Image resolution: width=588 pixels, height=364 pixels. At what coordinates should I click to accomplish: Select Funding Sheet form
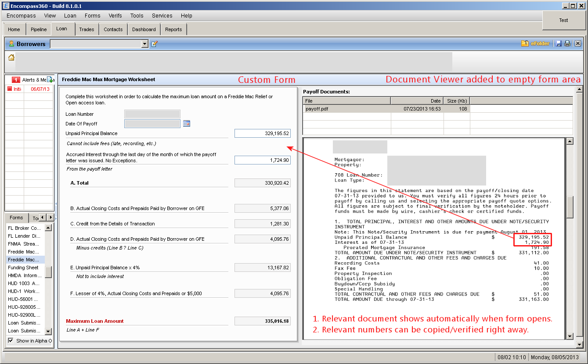point(25,268)
